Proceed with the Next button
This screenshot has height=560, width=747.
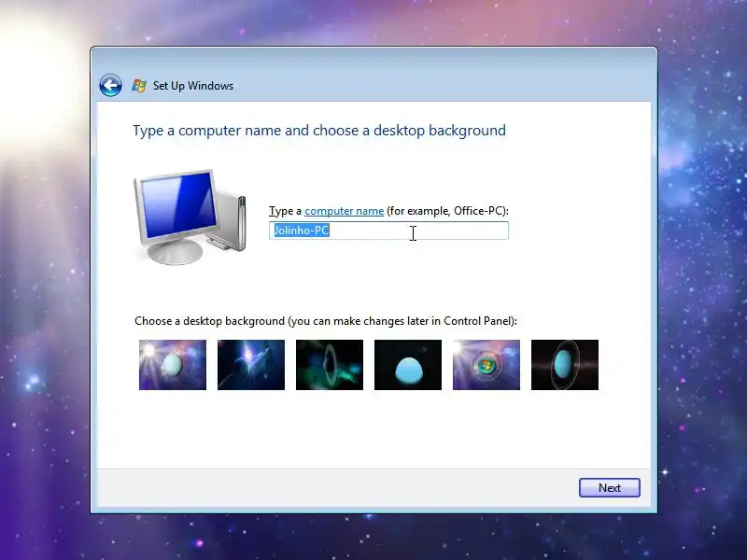point(610,487)
